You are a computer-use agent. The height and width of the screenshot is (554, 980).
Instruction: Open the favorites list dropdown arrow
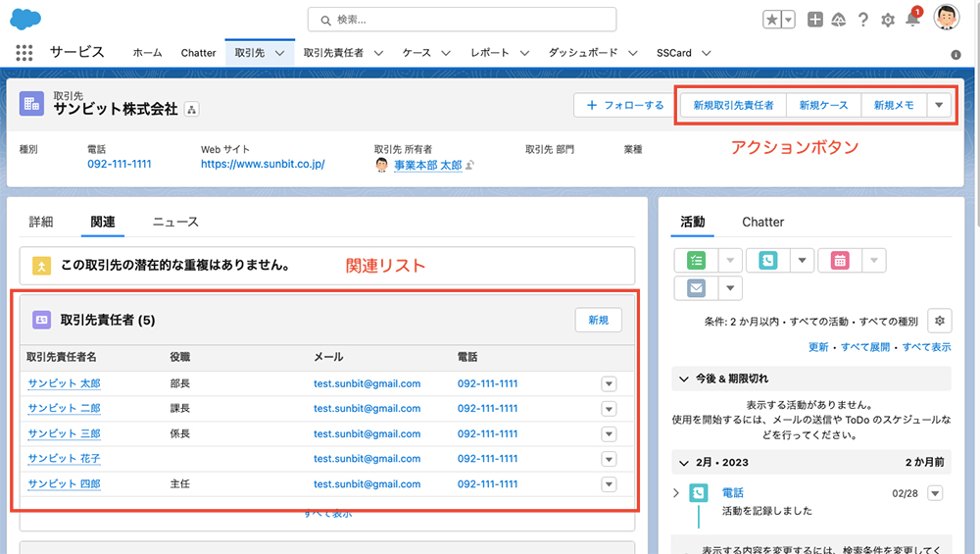[x=788, y=20]
